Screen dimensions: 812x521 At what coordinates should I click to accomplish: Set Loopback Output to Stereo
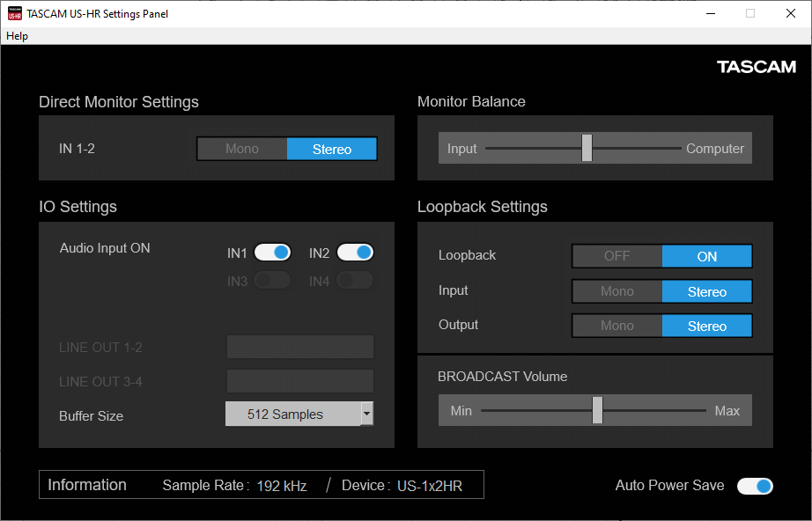point(707,326)
